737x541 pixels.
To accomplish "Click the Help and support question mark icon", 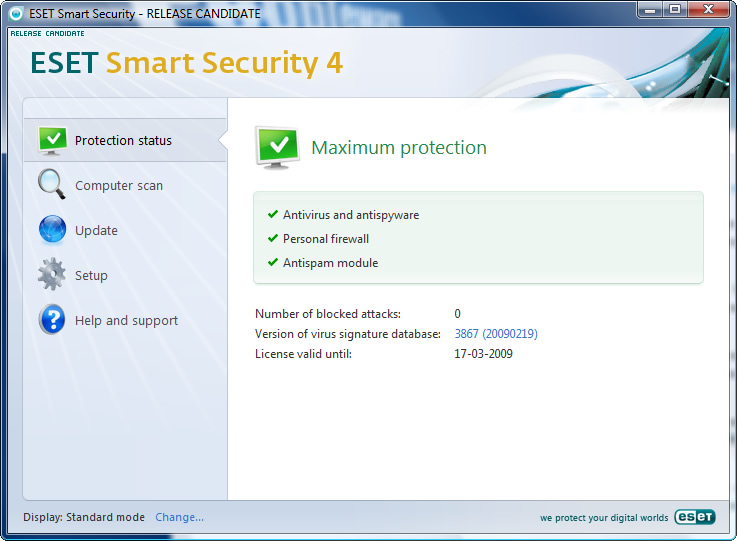I will [52, 319].
